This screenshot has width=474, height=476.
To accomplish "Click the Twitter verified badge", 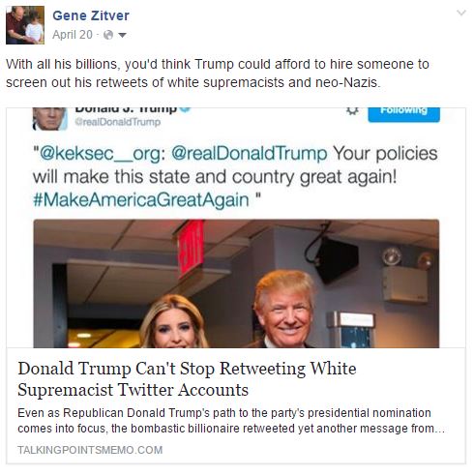I will tap(185, 109).
